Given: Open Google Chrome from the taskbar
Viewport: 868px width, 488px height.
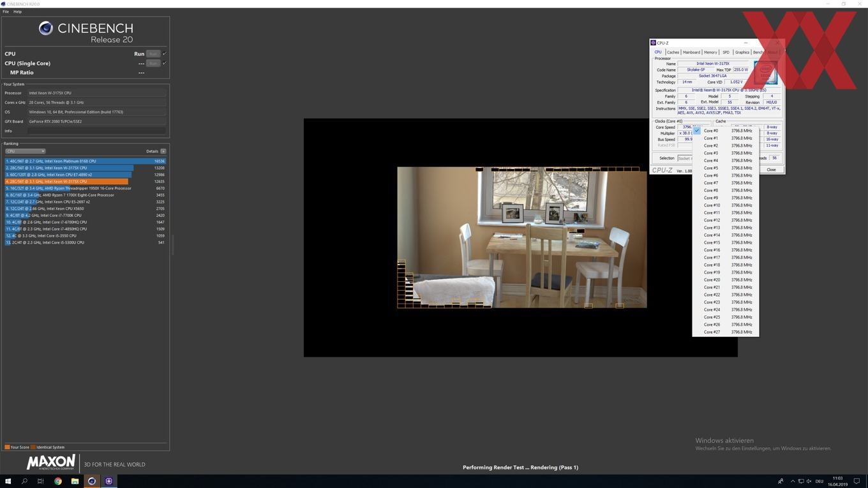Looking at the screenshot, I should (x=58, y=481).
